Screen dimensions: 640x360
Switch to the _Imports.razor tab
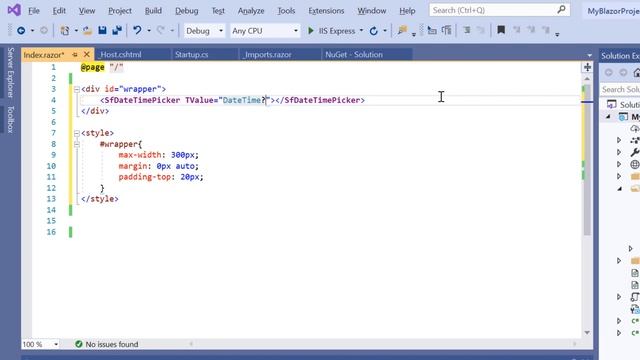[x=280, y=54]
